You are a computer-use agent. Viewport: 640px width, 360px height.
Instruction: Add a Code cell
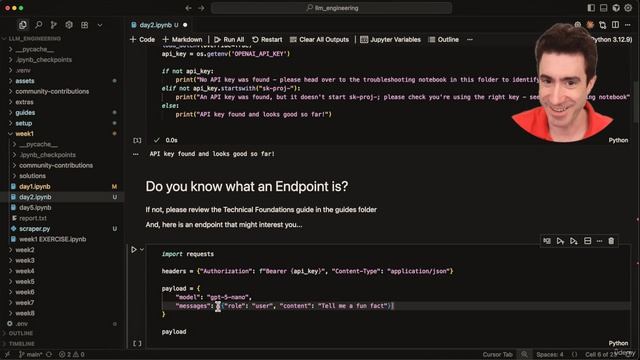click(142, 40)
